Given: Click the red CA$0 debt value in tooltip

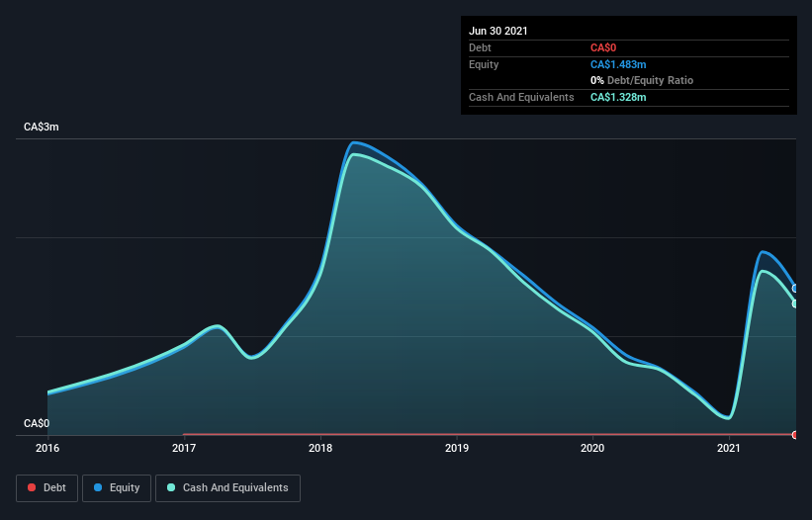Looking at the screenshot, I should pos(603,47).
